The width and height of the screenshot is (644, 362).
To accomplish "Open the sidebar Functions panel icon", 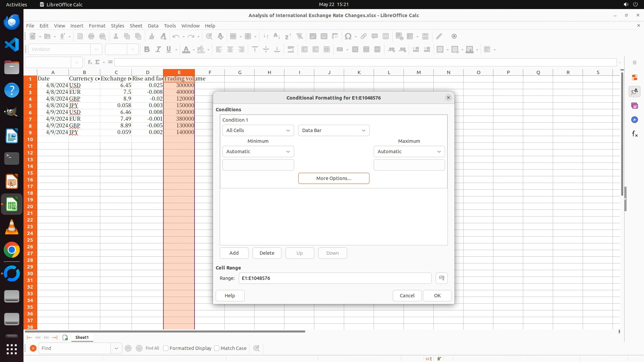I will click(x=635, y=134).
